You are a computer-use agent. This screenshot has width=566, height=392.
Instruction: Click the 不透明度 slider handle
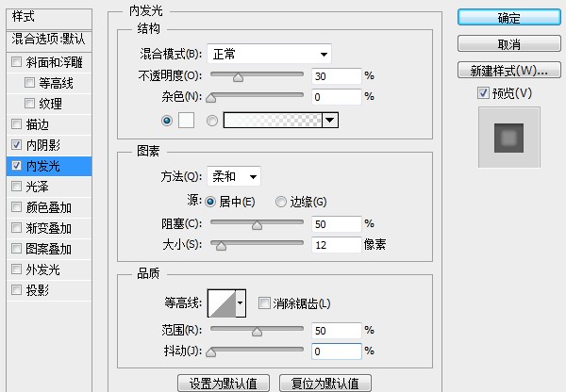[238, 77]
